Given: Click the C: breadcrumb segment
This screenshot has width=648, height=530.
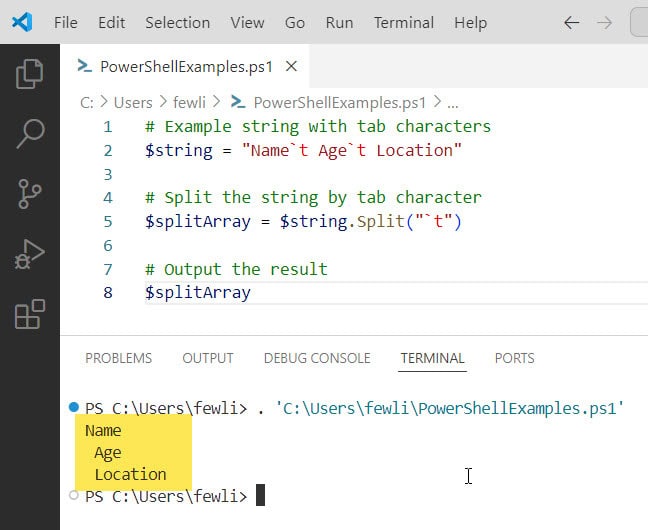Looking at the screenshot, I should [x=87, y=103].
